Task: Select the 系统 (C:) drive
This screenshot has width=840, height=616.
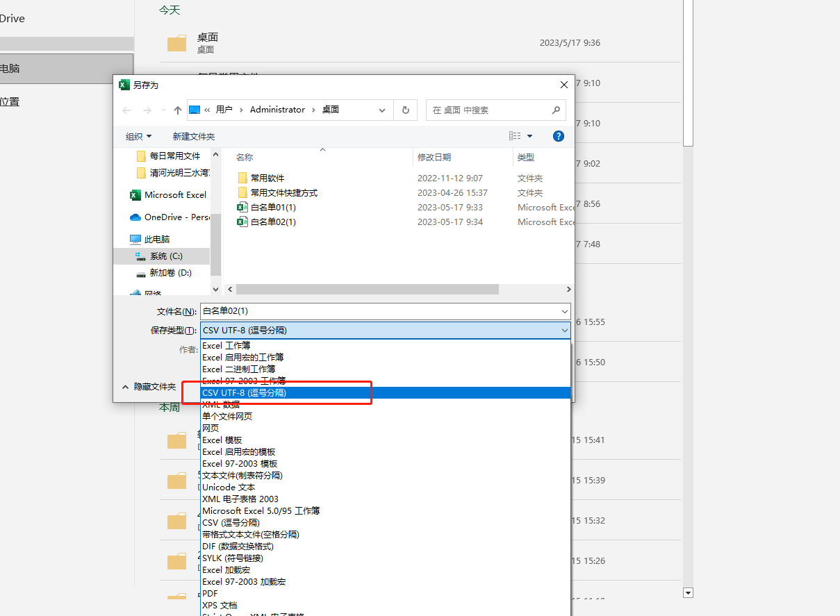Action: coord(161,256)
